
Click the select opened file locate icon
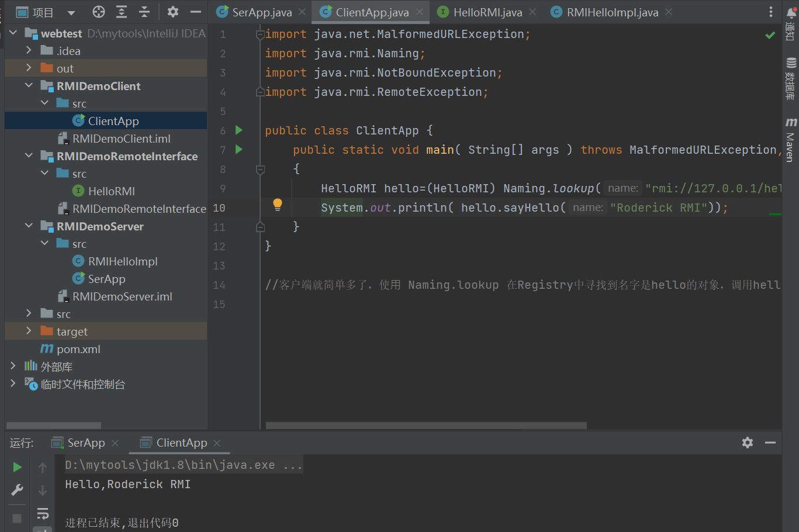tap(99, 12)
